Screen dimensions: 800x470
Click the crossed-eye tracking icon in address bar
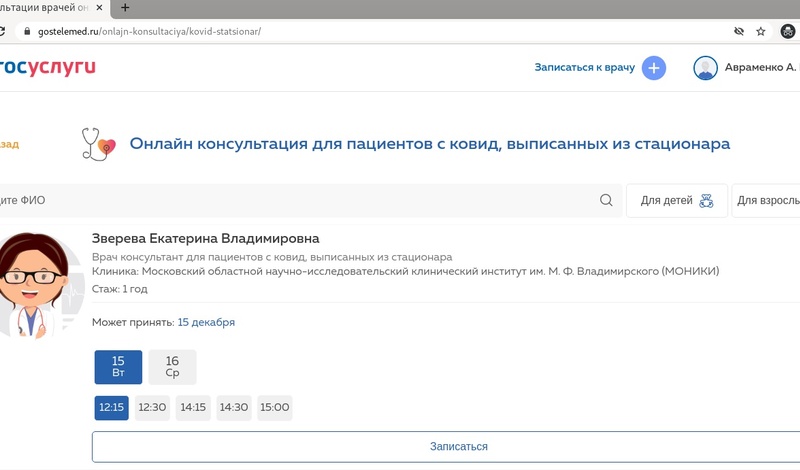pos(739,32)
